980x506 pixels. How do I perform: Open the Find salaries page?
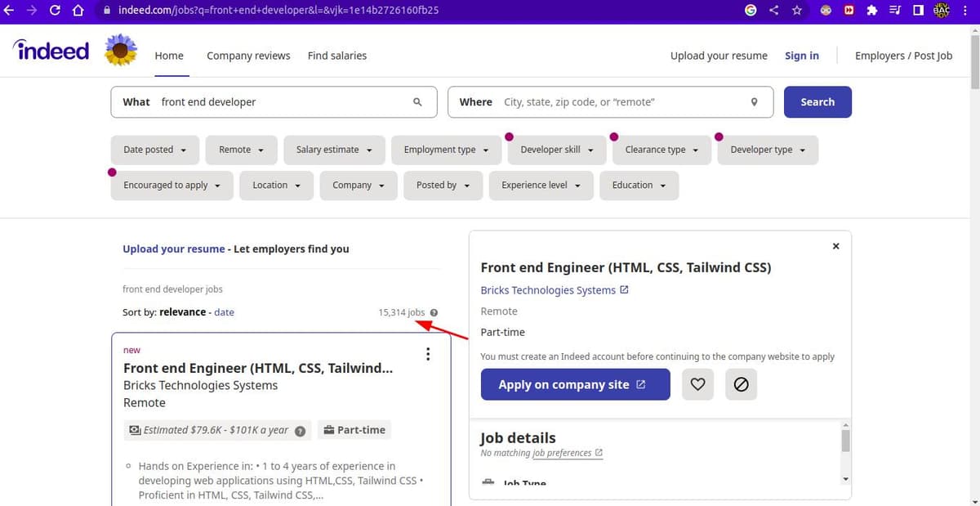(336, 56)
